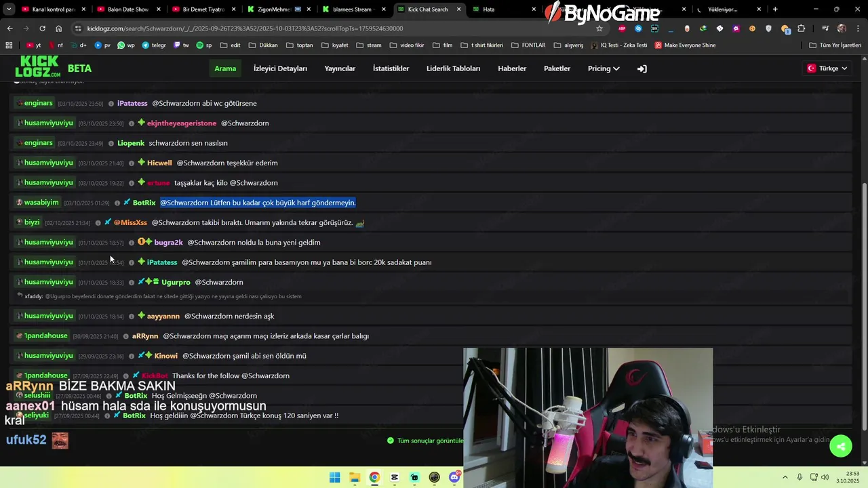
Task: Open Chrome tab search dropdown
Action: click(x=9, y=9)
